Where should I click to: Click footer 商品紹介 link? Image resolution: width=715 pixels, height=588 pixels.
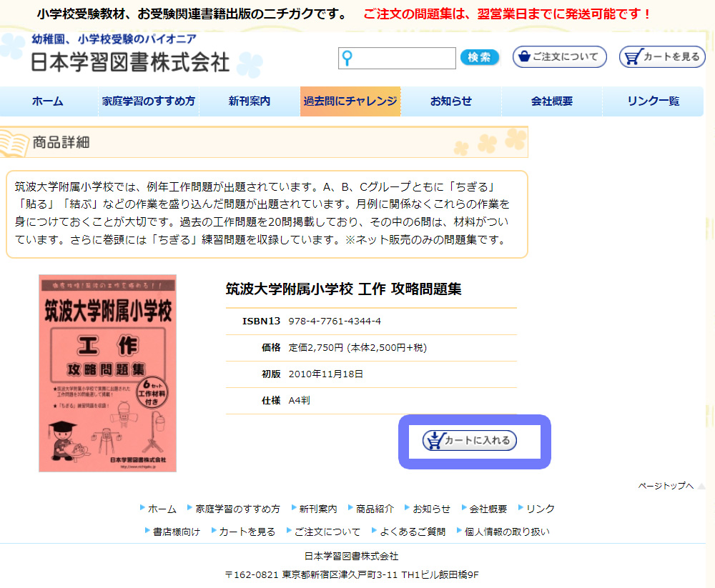coord(375,509)
